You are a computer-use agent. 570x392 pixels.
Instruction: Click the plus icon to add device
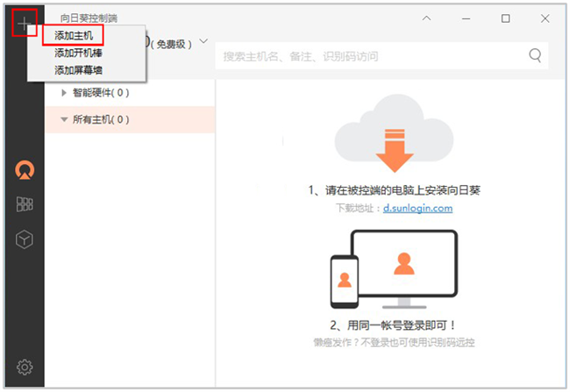tap(25, 23)
